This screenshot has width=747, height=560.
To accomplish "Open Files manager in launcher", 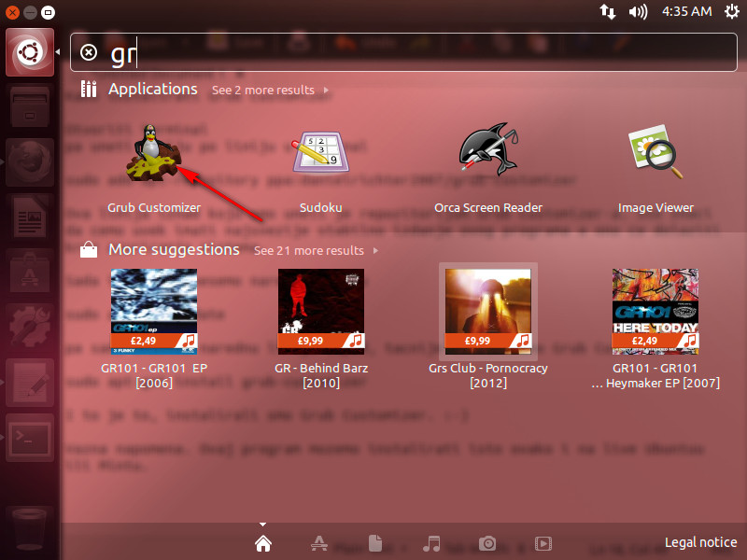I will coord(30,107).
